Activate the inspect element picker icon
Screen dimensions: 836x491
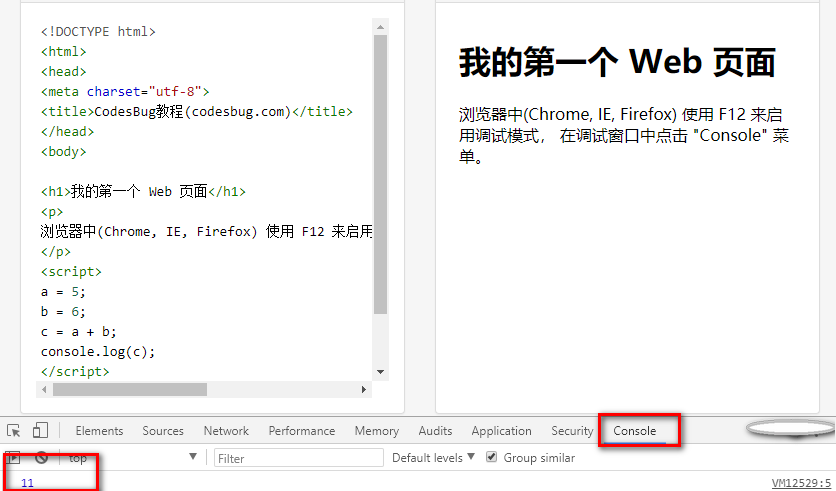(x=14, y=431)
